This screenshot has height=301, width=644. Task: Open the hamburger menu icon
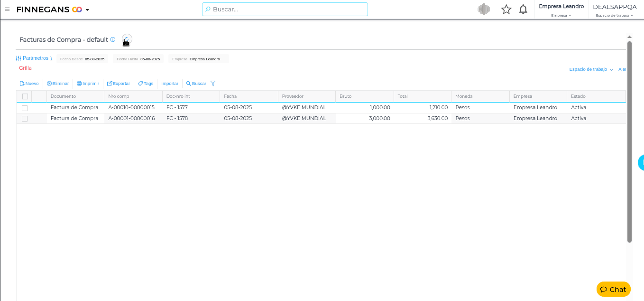click(x=7, y=9)
